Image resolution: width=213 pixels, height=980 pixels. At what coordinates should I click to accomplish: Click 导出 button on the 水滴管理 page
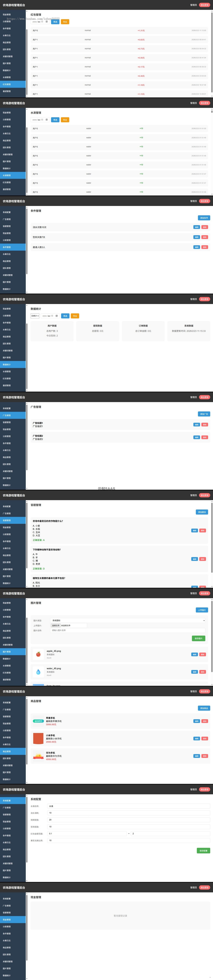coord(65,120)
